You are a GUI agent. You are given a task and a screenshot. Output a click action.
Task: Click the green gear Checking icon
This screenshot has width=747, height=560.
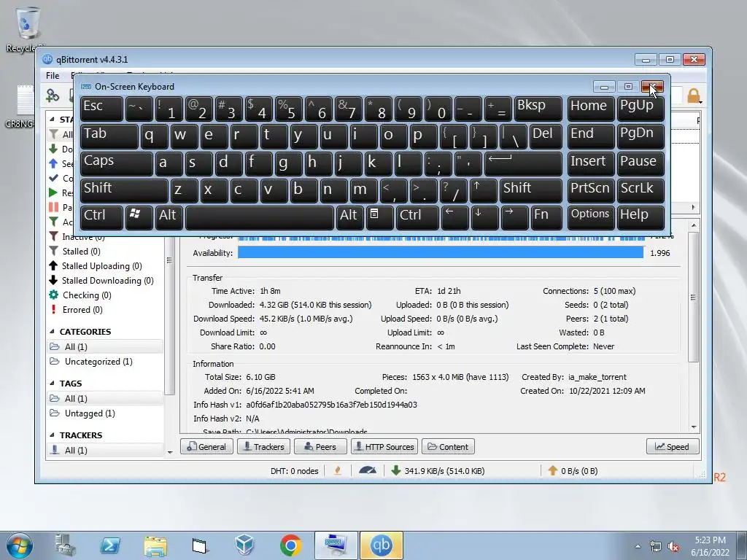point(53,295)
